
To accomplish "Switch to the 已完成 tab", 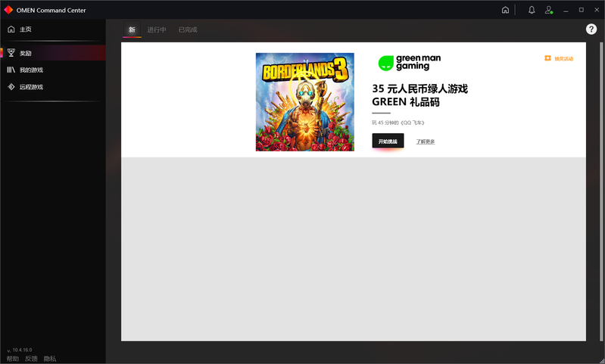I will [188, 30].
